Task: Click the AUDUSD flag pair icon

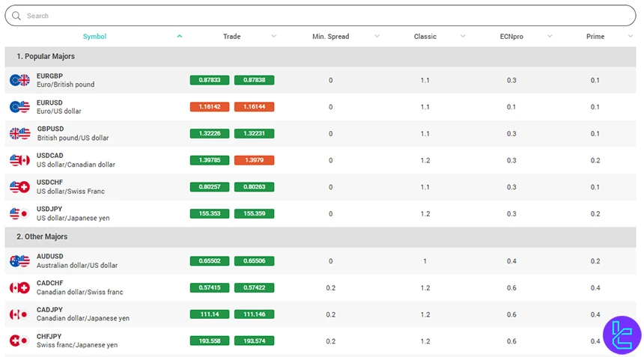Action: (19, 261)
